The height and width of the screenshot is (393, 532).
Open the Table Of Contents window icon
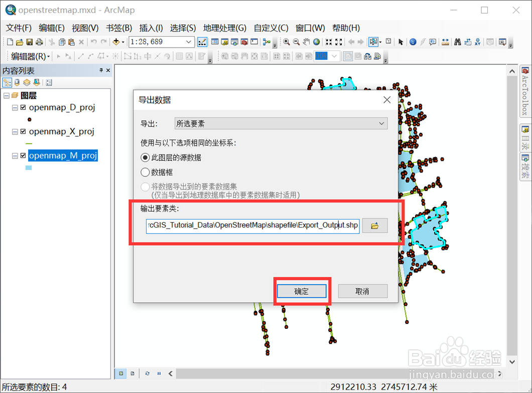tap(215, 42)
